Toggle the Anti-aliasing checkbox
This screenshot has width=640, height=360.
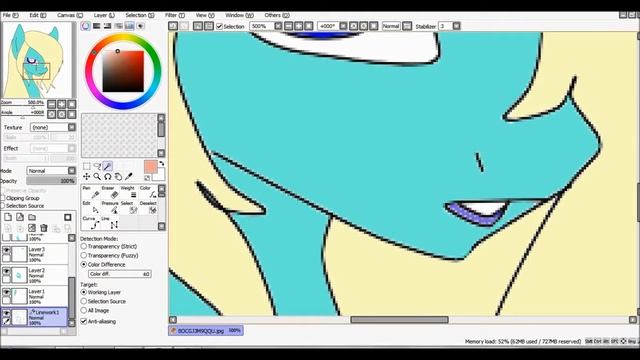click(84, 322)
